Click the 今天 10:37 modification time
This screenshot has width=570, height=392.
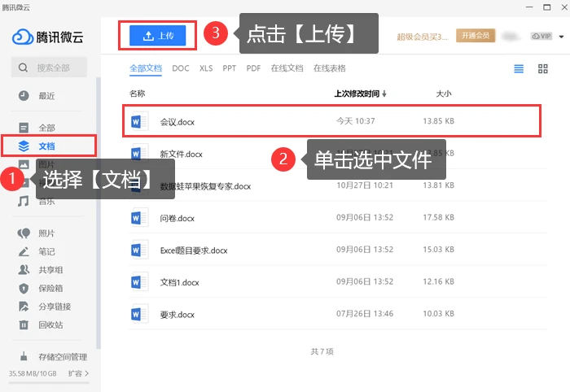click(x=355, y=121)
